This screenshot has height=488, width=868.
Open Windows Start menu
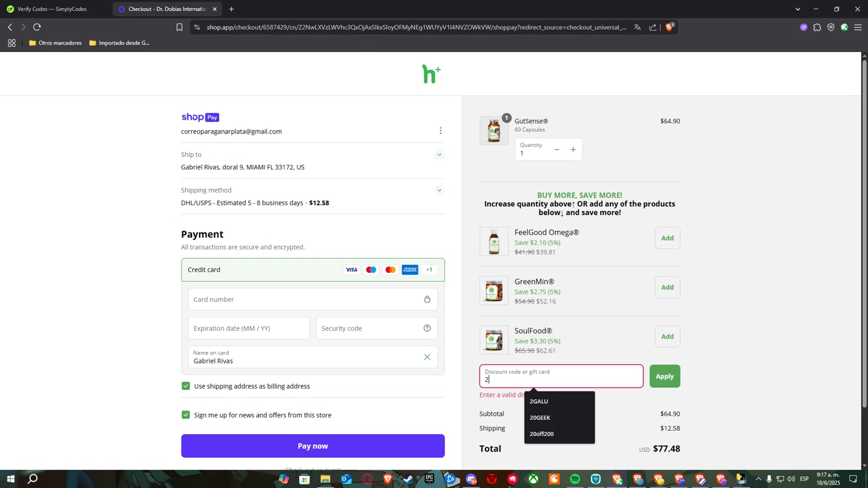[x=10, y=479]
